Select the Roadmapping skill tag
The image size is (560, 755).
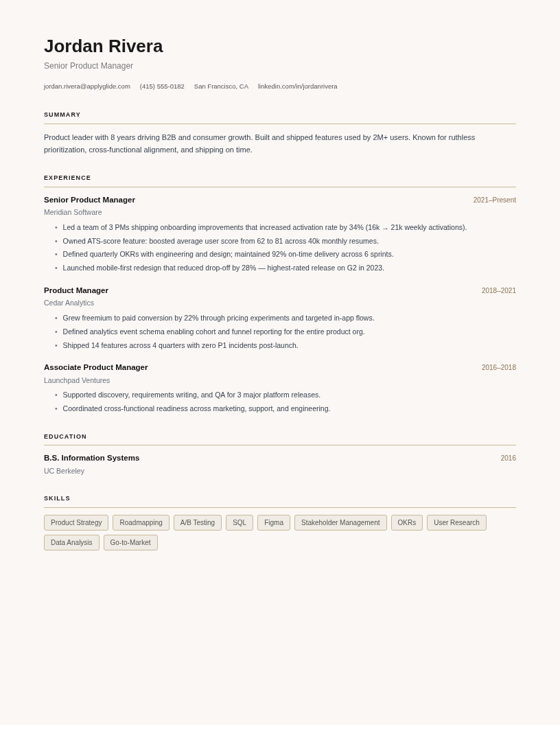point(141,523)
